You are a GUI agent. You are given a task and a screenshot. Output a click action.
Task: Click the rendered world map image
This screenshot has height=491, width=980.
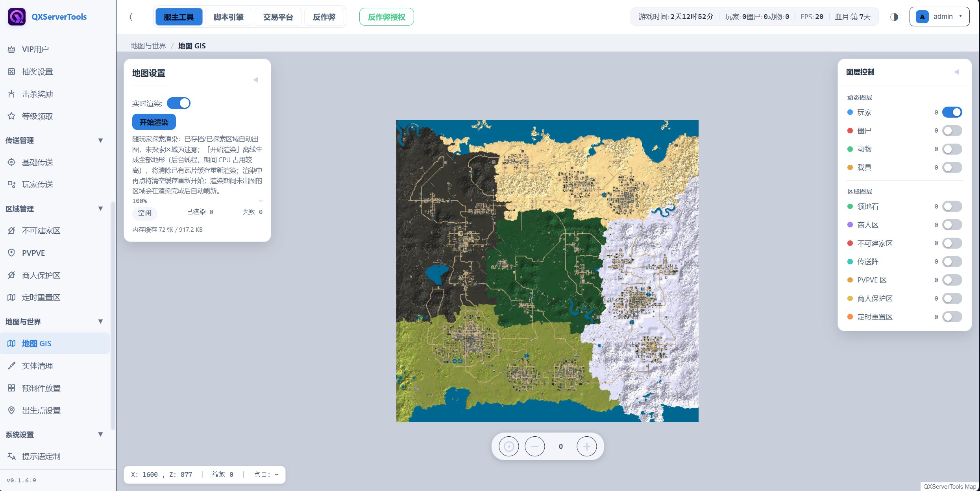click(x=547, y=271)
